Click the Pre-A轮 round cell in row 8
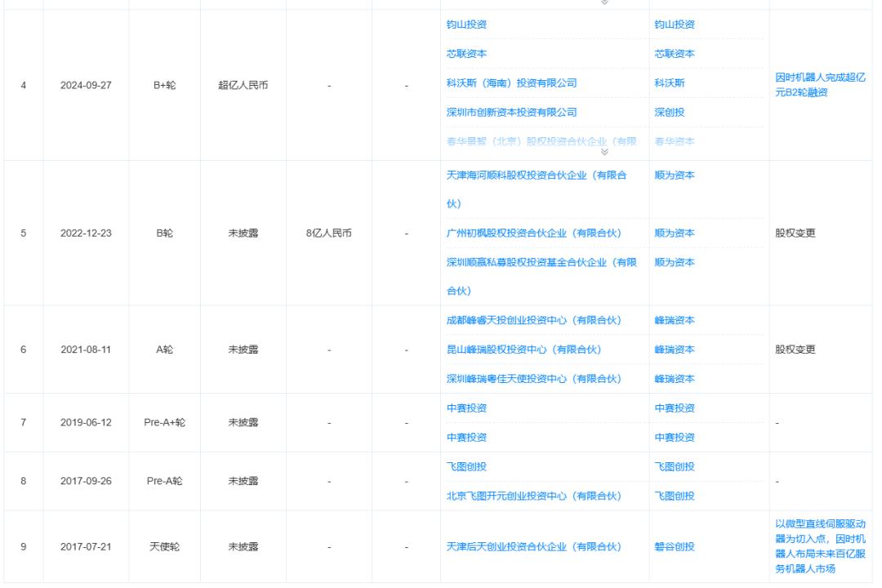 pyautogui.click(x=164, y=480)
